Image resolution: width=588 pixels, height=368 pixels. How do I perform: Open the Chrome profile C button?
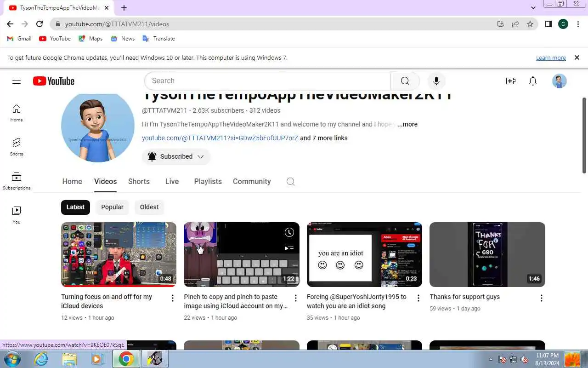[563, 24]
